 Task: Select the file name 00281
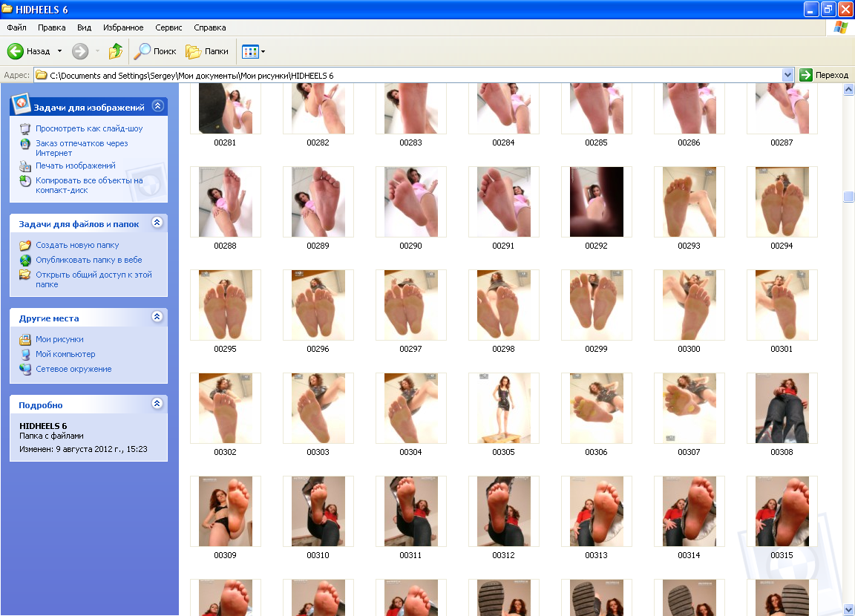tap(225, 142)
